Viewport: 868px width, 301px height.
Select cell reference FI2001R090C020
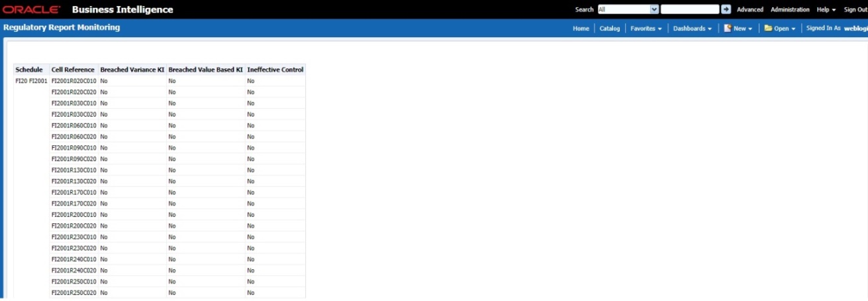73,159
